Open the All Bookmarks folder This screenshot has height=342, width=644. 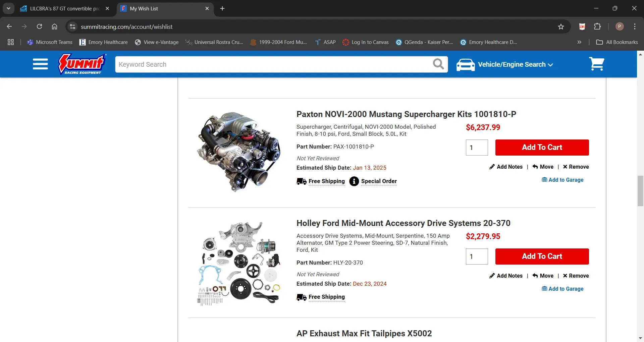pyautogui.click(x=617, y=42)
